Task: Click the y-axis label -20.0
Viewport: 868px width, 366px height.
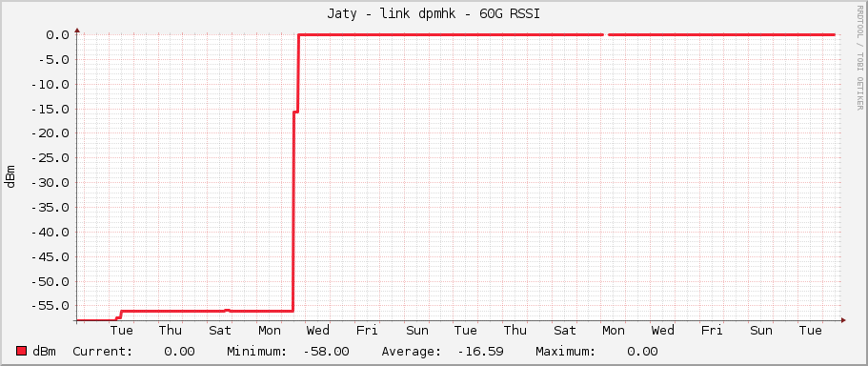Action: point(50,133)
